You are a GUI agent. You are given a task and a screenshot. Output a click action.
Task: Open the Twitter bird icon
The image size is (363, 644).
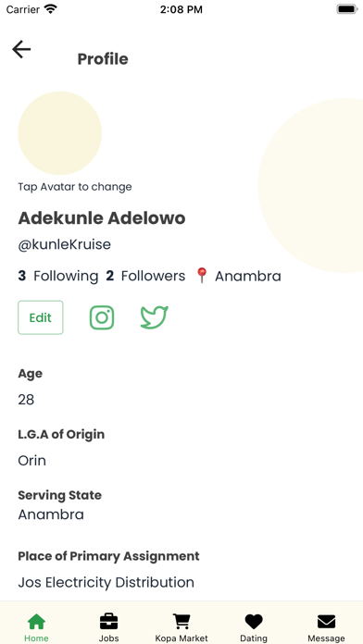(154, 317)
